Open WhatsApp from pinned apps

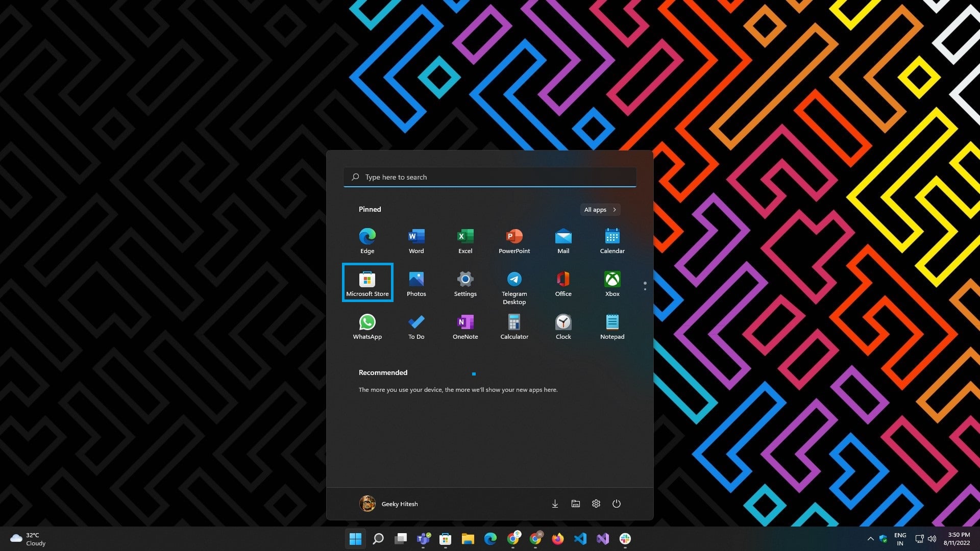[367, 327]
